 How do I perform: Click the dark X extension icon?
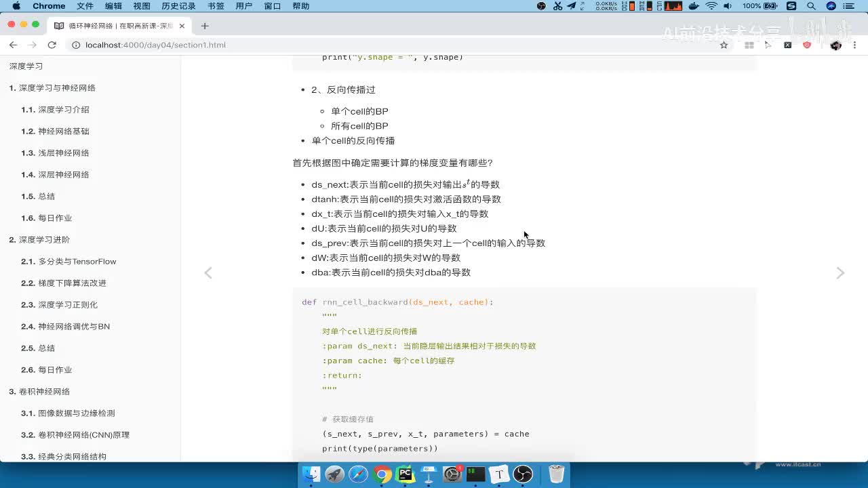[x=787, y=45]
